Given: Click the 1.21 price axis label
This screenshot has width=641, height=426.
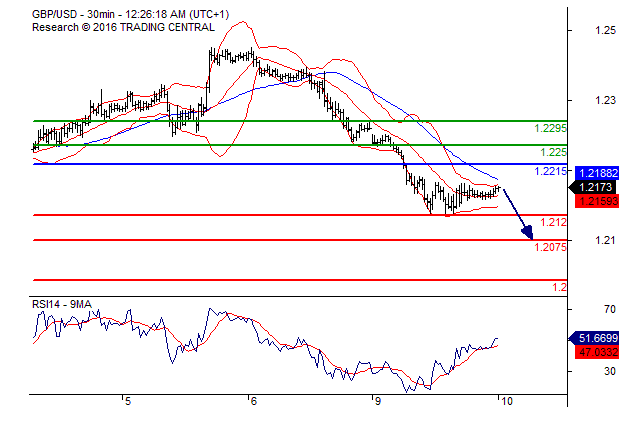Looking at the screenshot, I should [x=605, y=240].
